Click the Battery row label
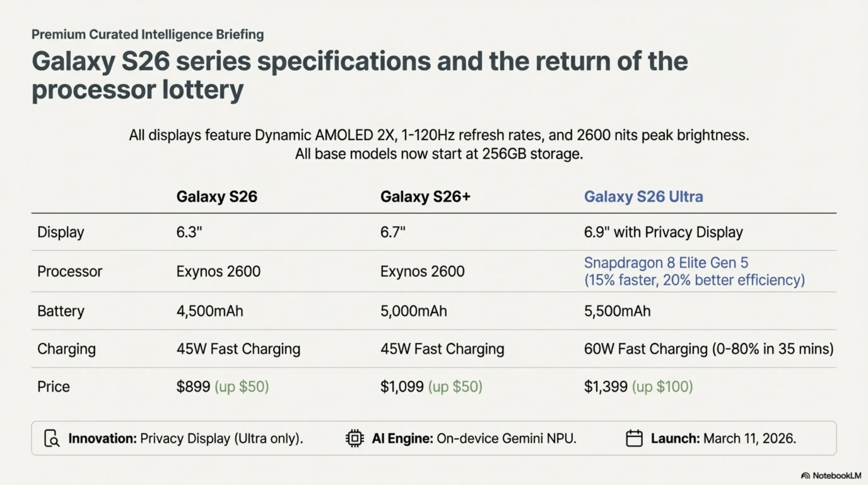Screen dimensions: 868x485 [61, 311]
